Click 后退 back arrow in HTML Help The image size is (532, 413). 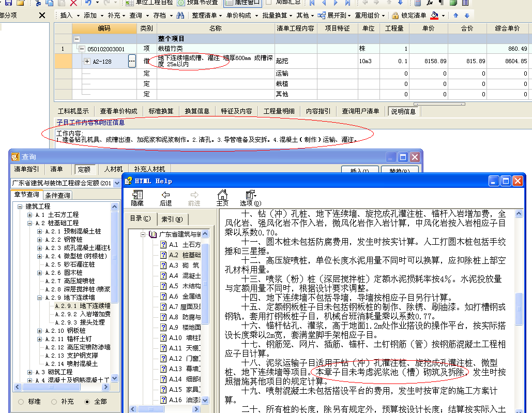[165, 198]
